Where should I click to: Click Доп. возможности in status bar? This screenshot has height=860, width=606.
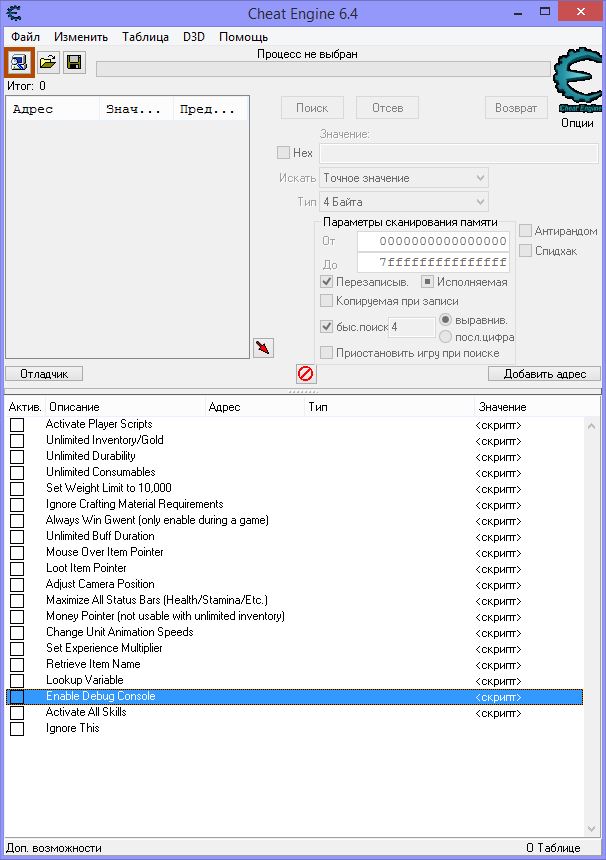pos(54,848)
